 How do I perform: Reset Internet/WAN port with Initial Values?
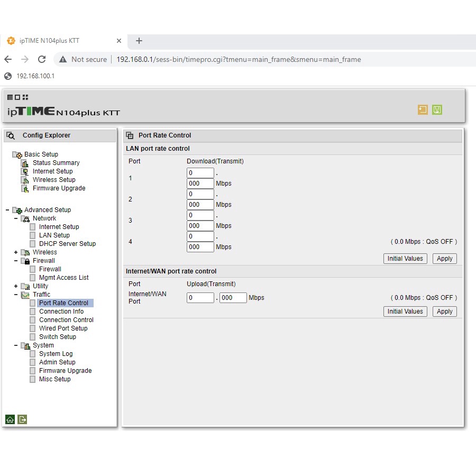pos(405,312)
